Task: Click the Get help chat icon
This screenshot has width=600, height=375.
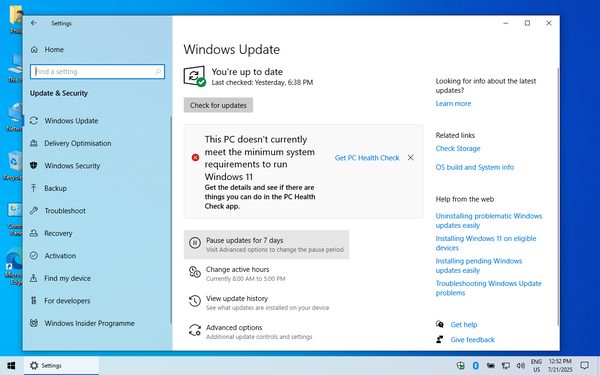Action: pos(440,324)
